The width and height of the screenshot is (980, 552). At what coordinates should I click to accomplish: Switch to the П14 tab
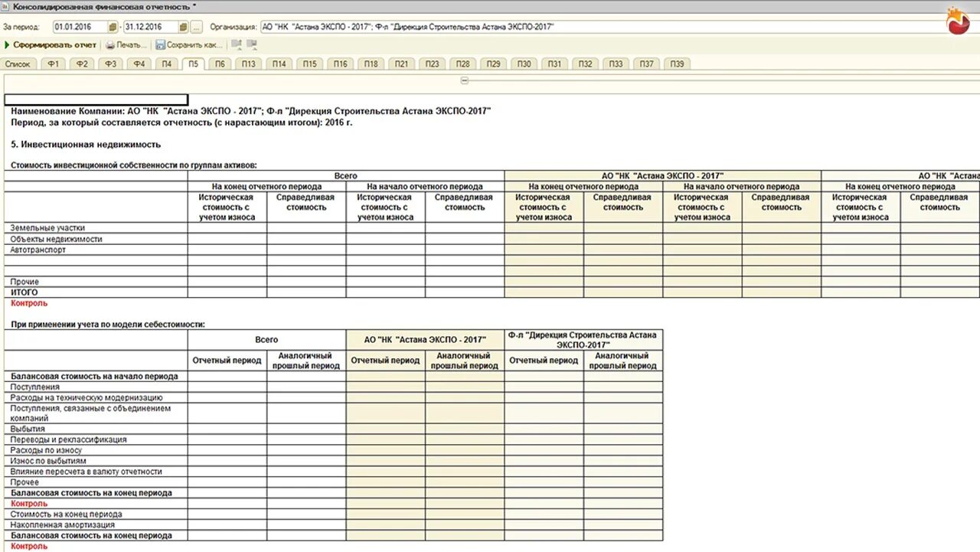click(279, 64)
